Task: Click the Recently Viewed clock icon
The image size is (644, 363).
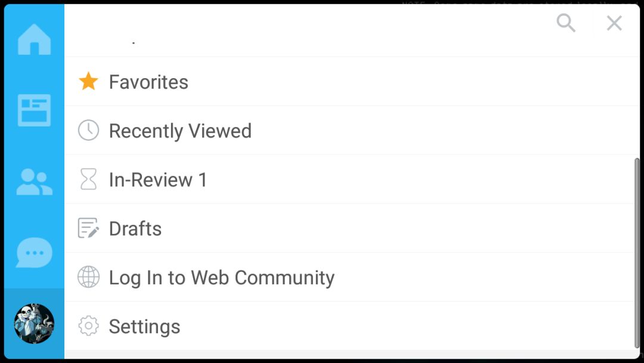Action: click(x=88, y=131)
